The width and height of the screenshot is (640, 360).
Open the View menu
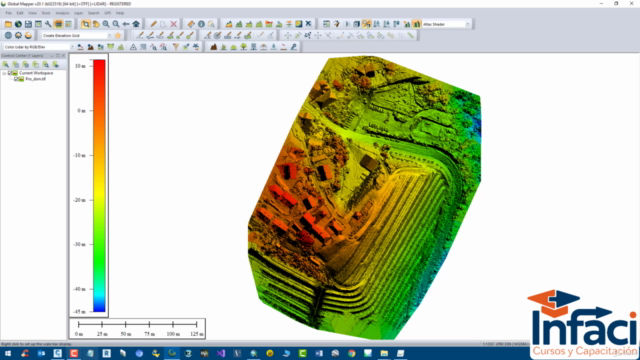(32, 13)
